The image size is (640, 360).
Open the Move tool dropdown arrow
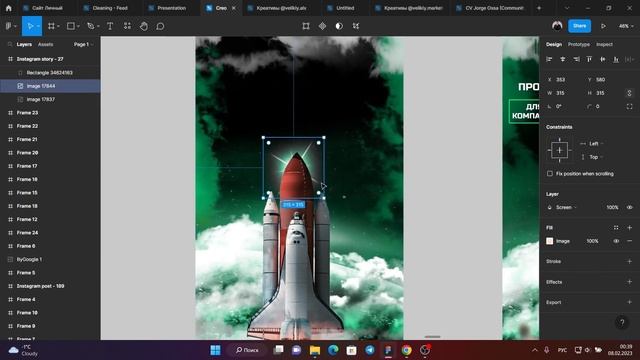click(38, 26)
